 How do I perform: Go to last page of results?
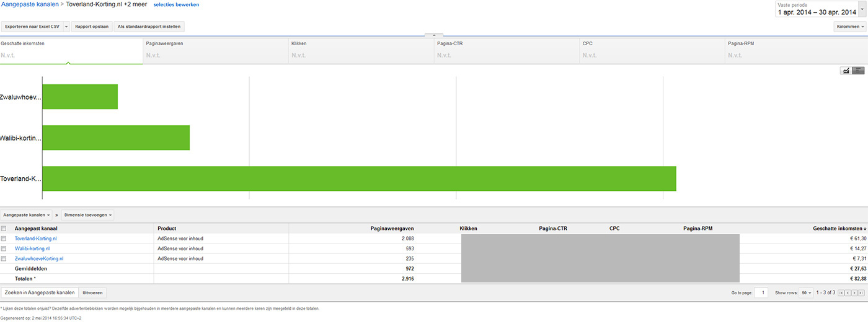(x=861, y=292)
